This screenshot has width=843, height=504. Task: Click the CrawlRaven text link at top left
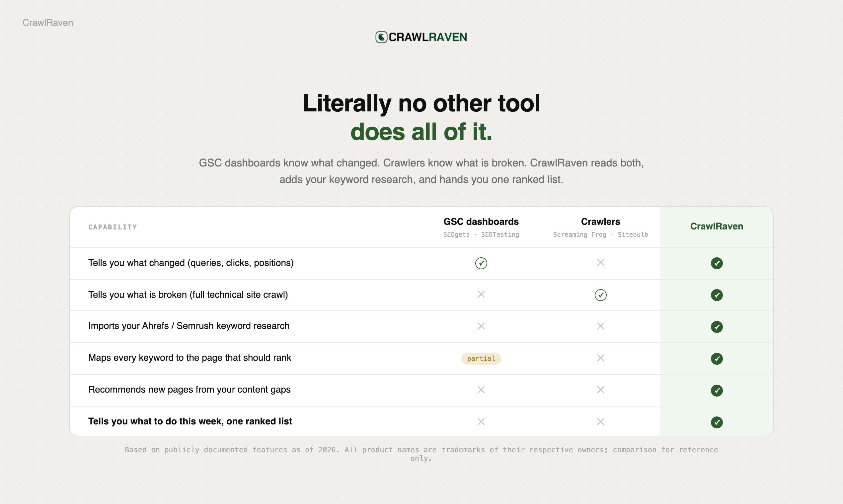click(x=47, y=23)
